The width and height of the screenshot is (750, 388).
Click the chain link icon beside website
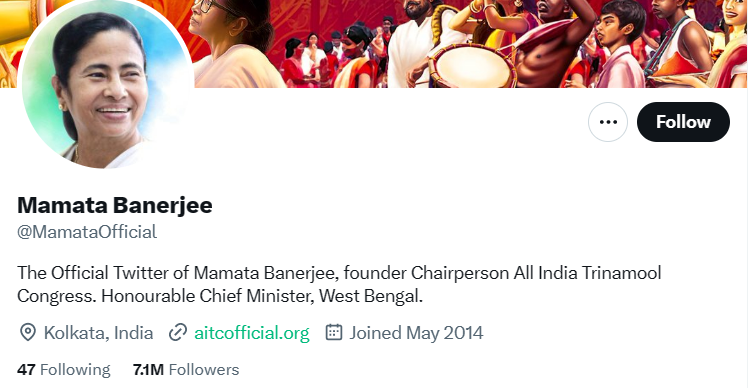click(178, 333)
